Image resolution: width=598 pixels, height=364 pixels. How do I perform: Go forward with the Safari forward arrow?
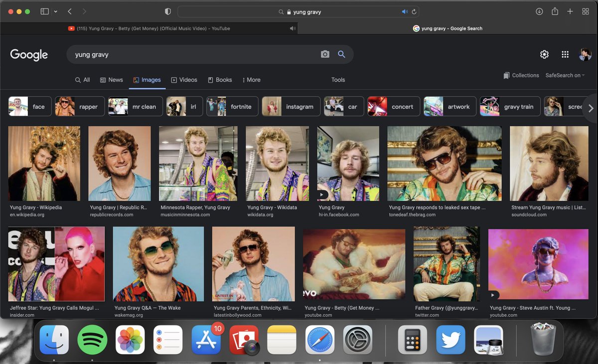point(84,11)
